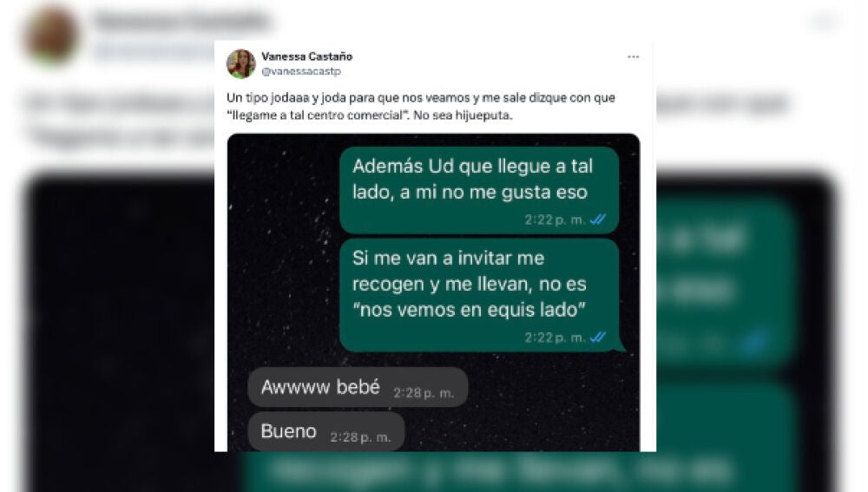Click the tweet text starting "Un tipo jodaaa"
Viewport: 868px width, 492px height.
coord(421,106)
